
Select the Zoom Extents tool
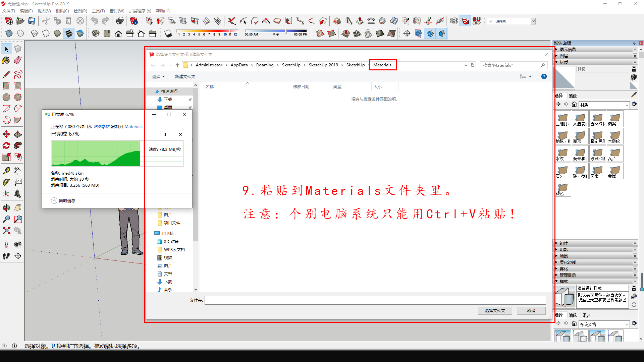click(6, 231)
